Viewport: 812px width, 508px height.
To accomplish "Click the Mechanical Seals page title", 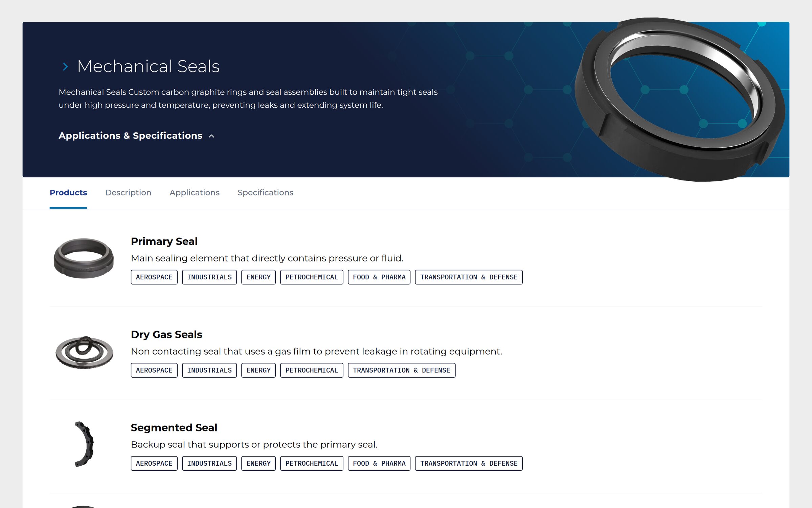I will (148, 66).
